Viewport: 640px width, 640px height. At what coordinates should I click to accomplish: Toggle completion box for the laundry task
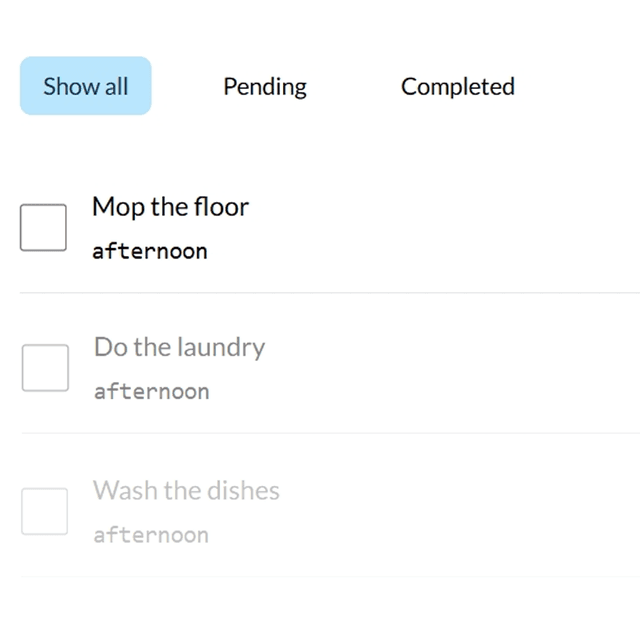(45, 368)
